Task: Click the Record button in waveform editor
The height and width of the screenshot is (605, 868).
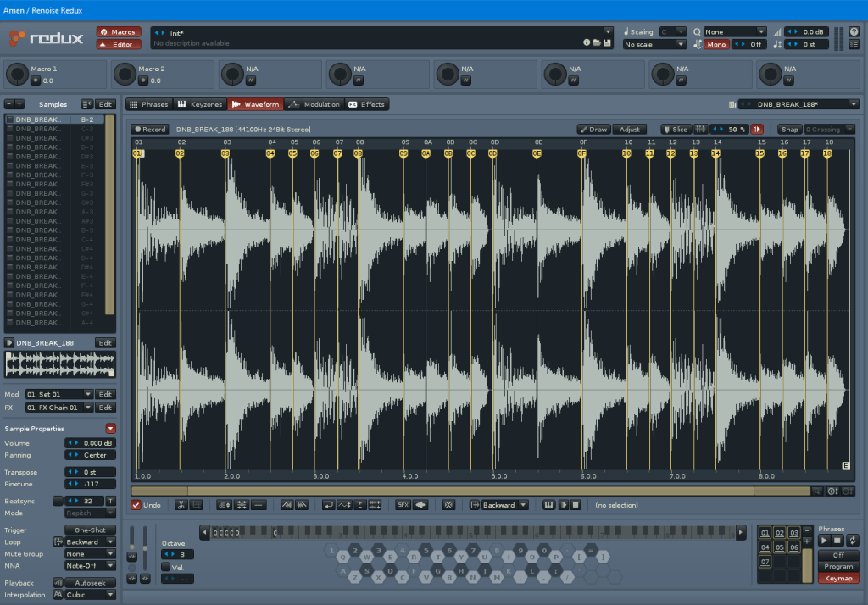Action: [150, 130]
